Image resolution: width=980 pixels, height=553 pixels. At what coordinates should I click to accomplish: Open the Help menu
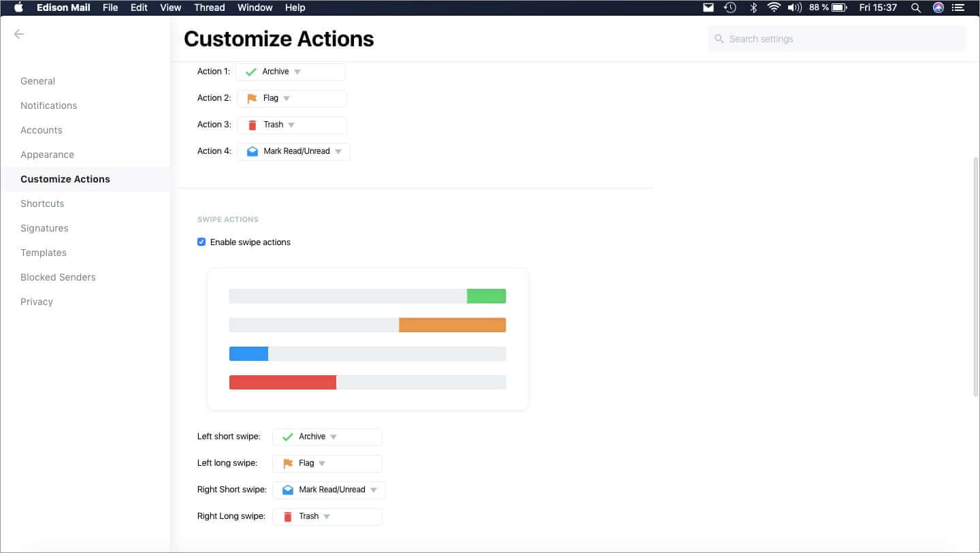pyautogui.click(x=295, y=7)
